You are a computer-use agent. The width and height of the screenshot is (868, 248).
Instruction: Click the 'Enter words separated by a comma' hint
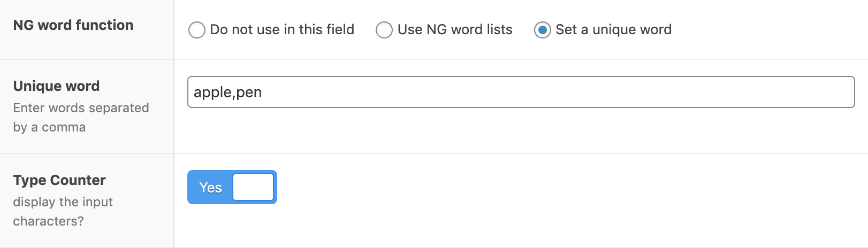[x=81, y=117]
